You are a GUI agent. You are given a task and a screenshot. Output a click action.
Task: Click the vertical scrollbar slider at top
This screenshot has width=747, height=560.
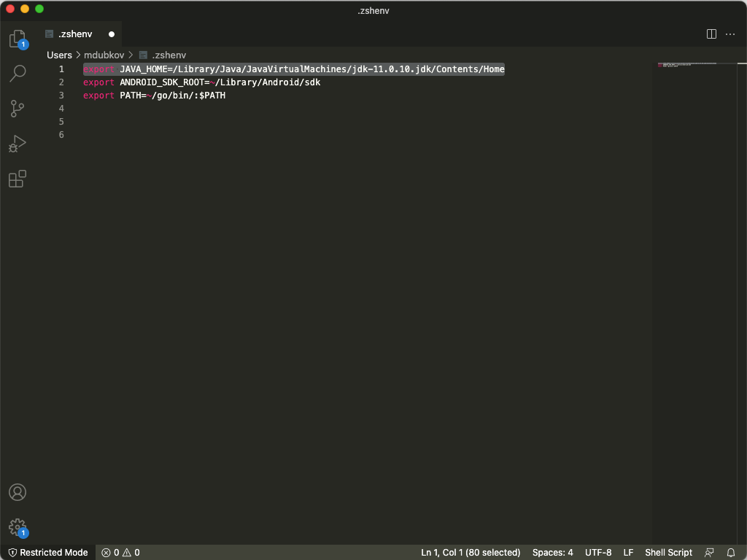pyautogui.click(x=742, y=63)
